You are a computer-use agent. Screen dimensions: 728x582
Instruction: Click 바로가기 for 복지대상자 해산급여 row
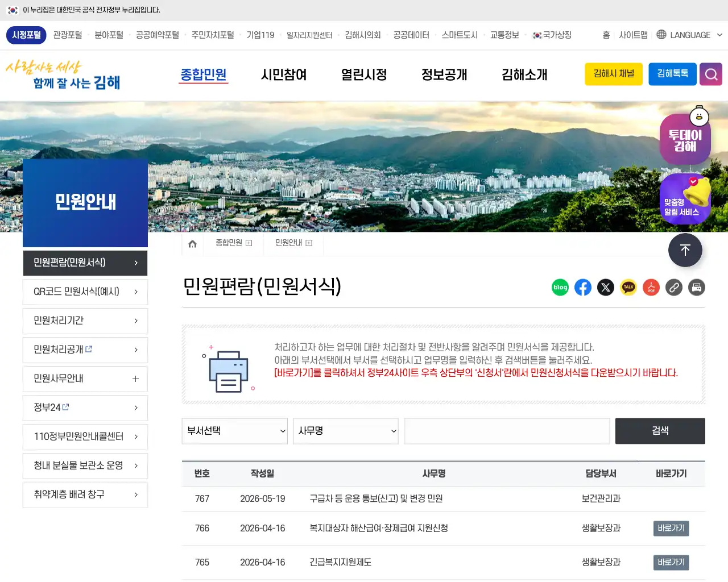pos(671,528)
